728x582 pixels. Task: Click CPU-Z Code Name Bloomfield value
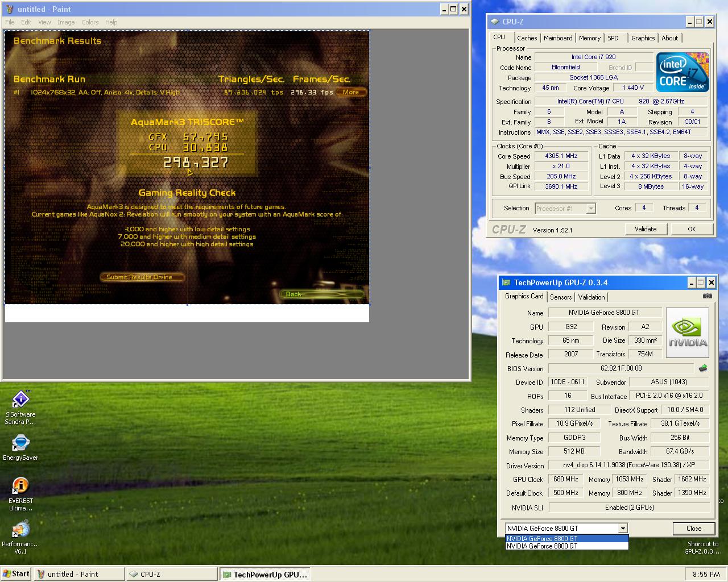(565, 67)
